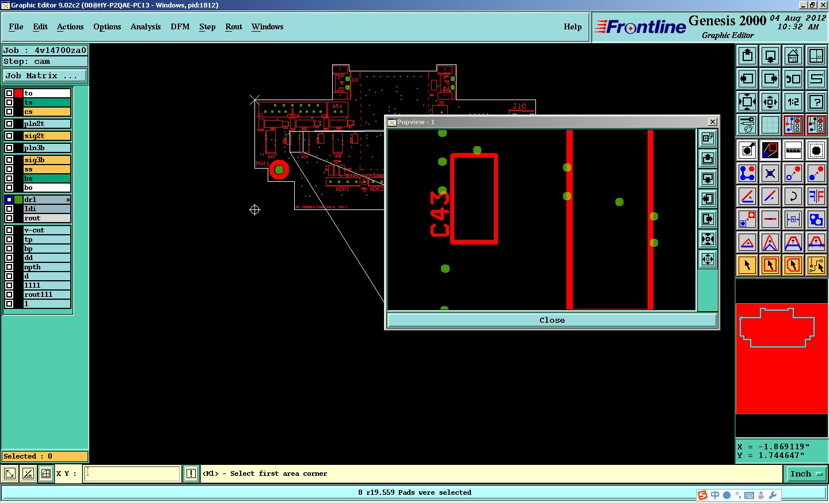Click the home view icon

click(793, 56)
